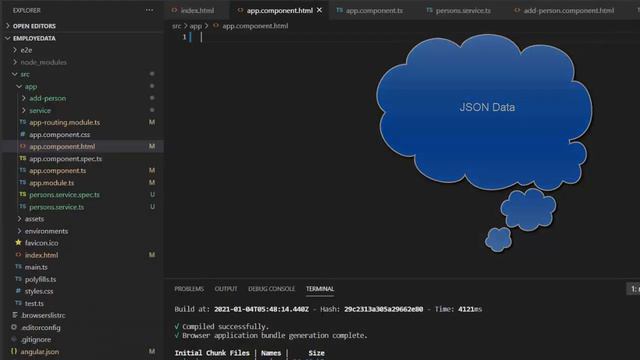640x360 pixels.
Task: Open Explorer more actions ellipsis menu
Action: (x=149, y=10)
